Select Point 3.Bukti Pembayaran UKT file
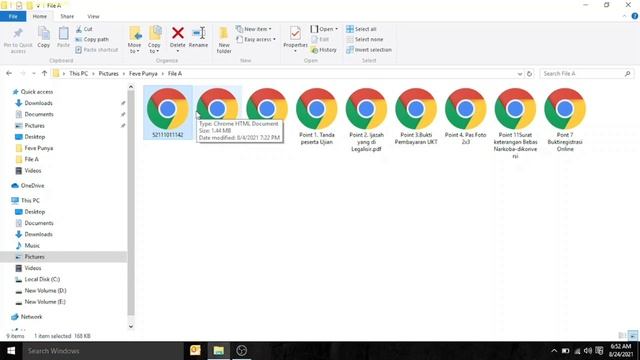The image size is (640, 360). [416, 116]
